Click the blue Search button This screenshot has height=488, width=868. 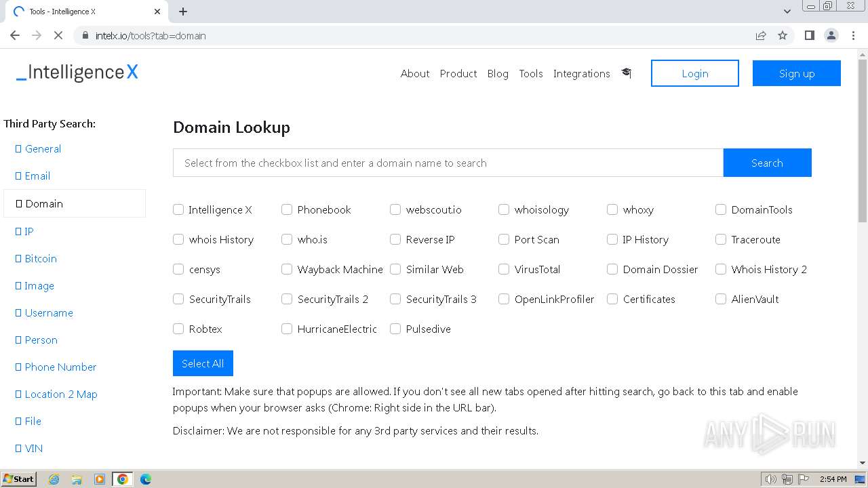point(767,163)
